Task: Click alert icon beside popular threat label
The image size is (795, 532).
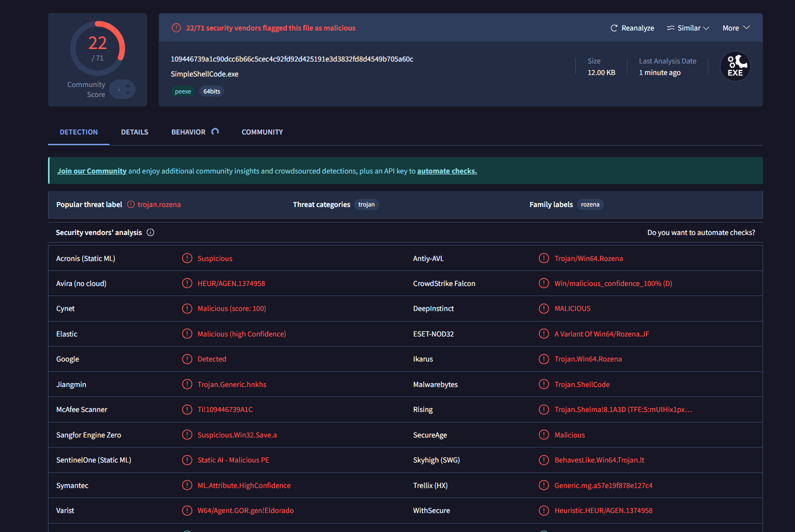Action: [131, 204]
